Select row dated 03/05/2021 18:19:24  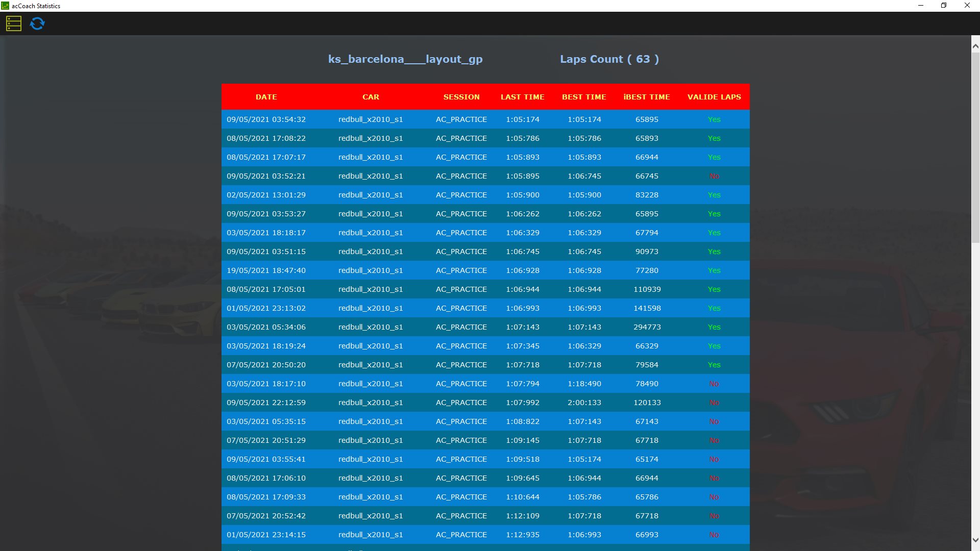pyautogui.click(x=485, y=346)
